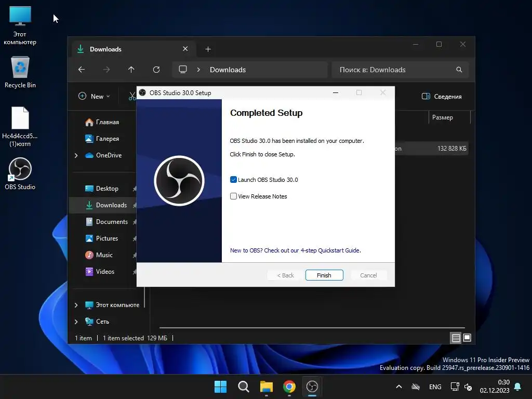Open Галерея in navigation pane
This screenshot has height=399, width=532.
(x=102, y=139)
